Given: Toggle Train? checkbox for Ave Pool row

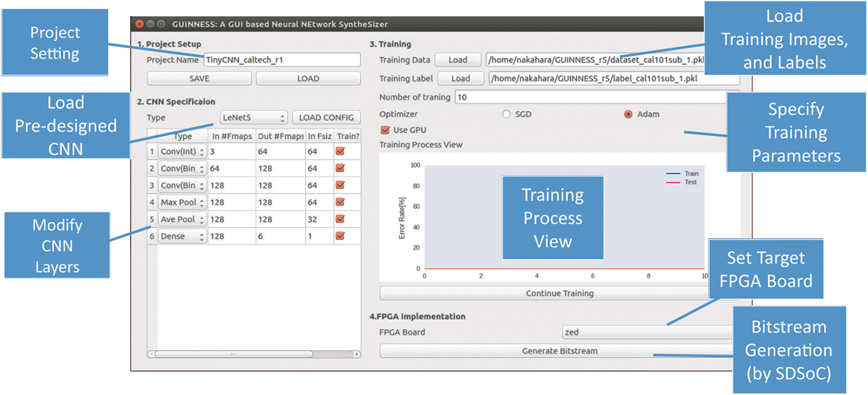Looking at the screenshot, I should pos(340,219).
